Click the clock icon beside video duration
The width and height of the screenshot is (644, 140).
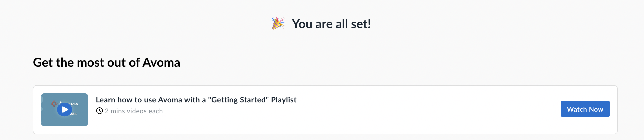(99, 111)
